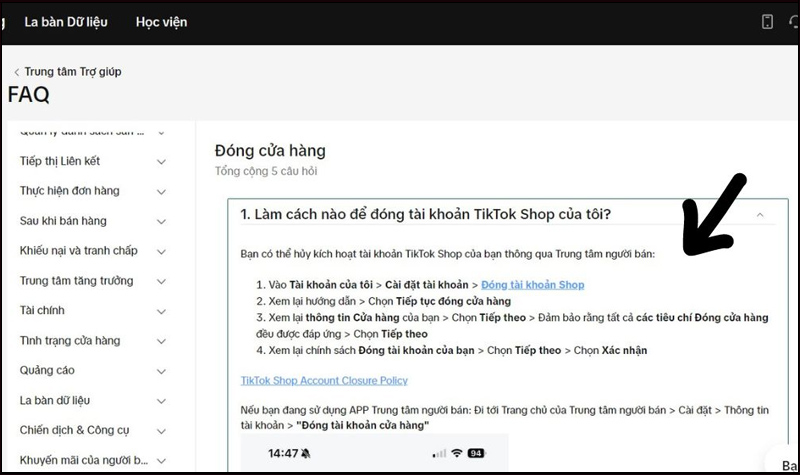This screenshot has height=475, width=800.
Task: Expand Sau khi bán hàng chevron
Action: tap(161, 221)
